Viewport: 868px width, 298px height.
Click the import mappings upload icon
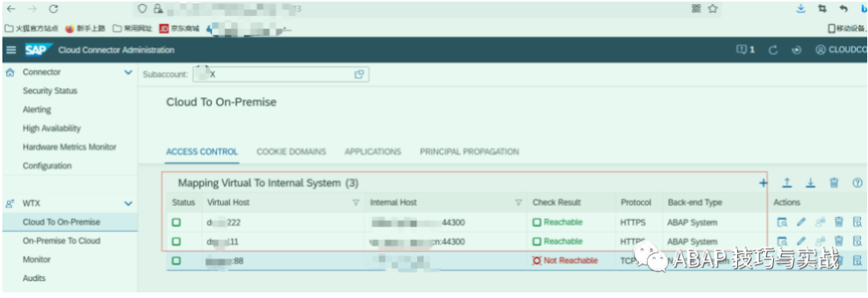pyautogui.click(x=787, y=183)
